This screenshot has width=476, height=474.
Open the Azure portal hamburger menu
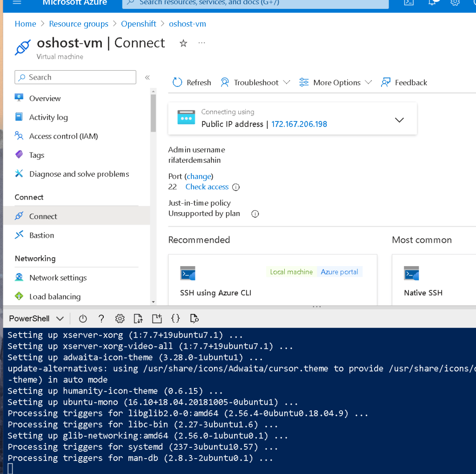tap(17, 2)
